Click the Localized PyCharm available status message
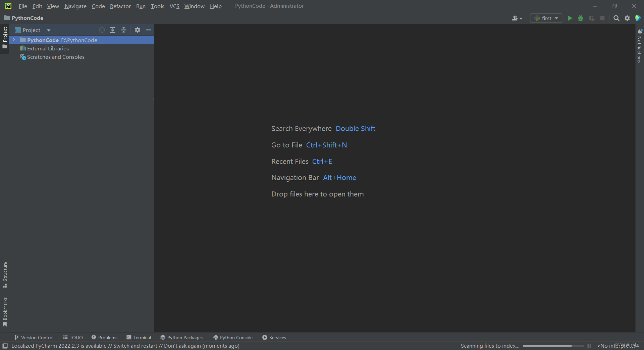644x350 pixels. click(125, 346)
